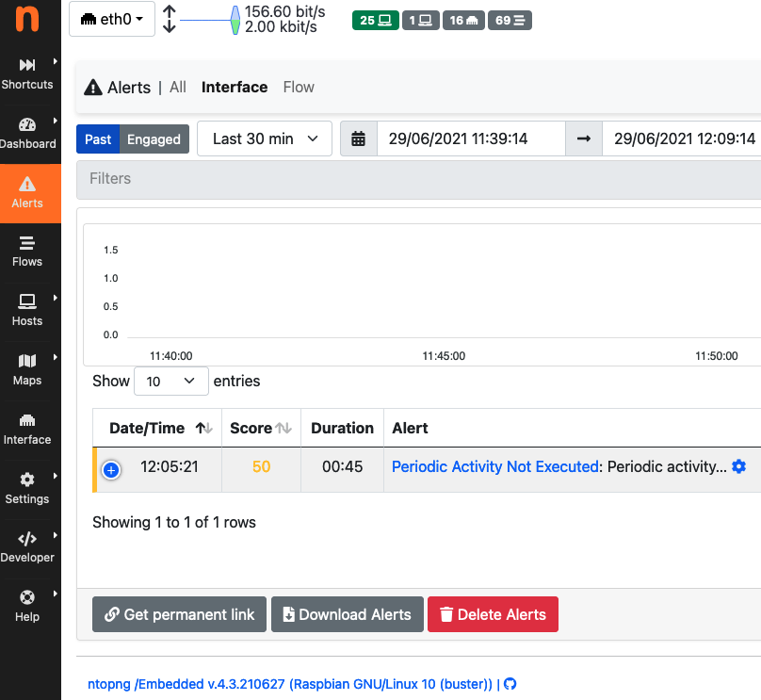761x700 pixels.
Task: Click the calendar date picker icon
Action: pos(359,138)
